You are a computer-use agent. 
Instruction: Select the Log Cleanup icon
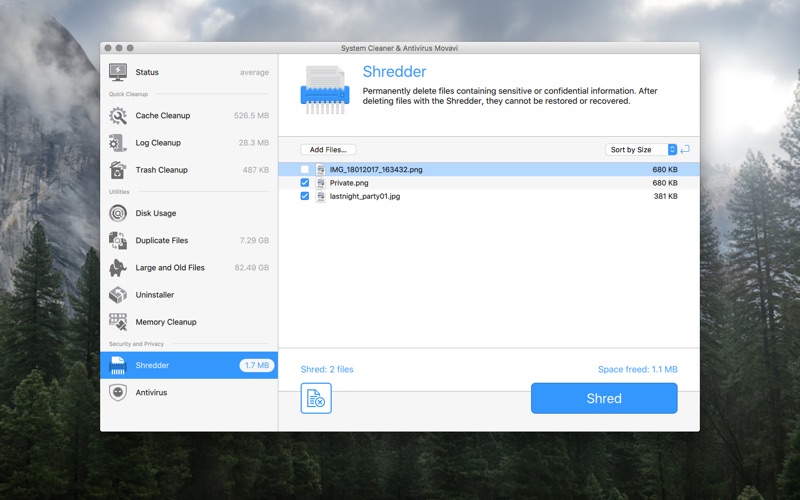click(x=118, y=143)
